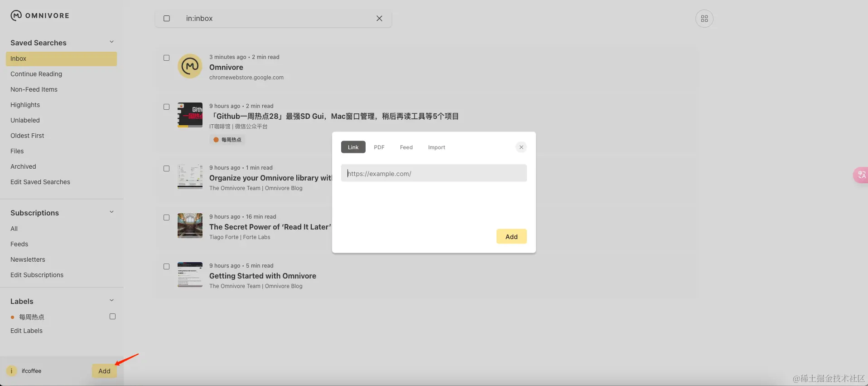Open The Secret Power of Read It Later title

click(x=270, y=227)
